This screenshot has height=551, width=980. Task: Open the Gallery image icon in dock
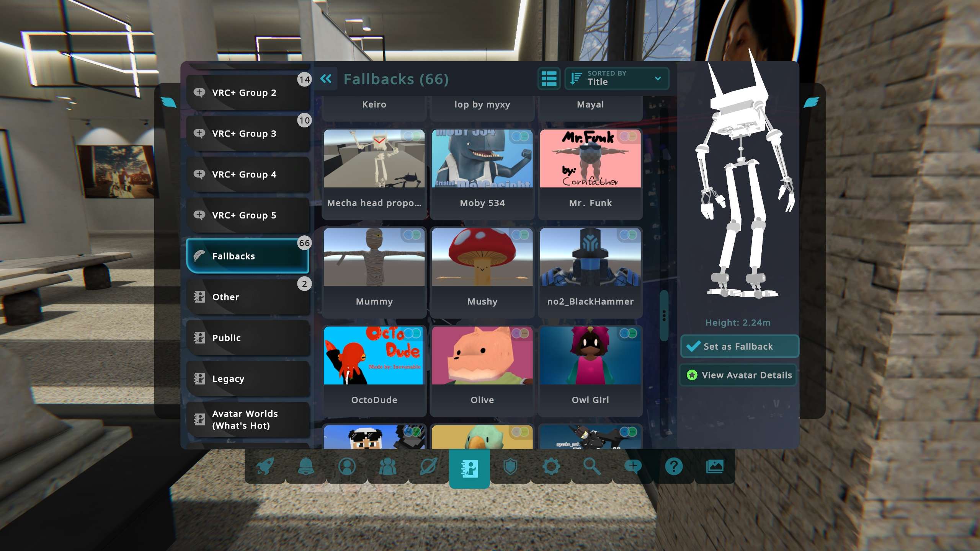[714, 466]
